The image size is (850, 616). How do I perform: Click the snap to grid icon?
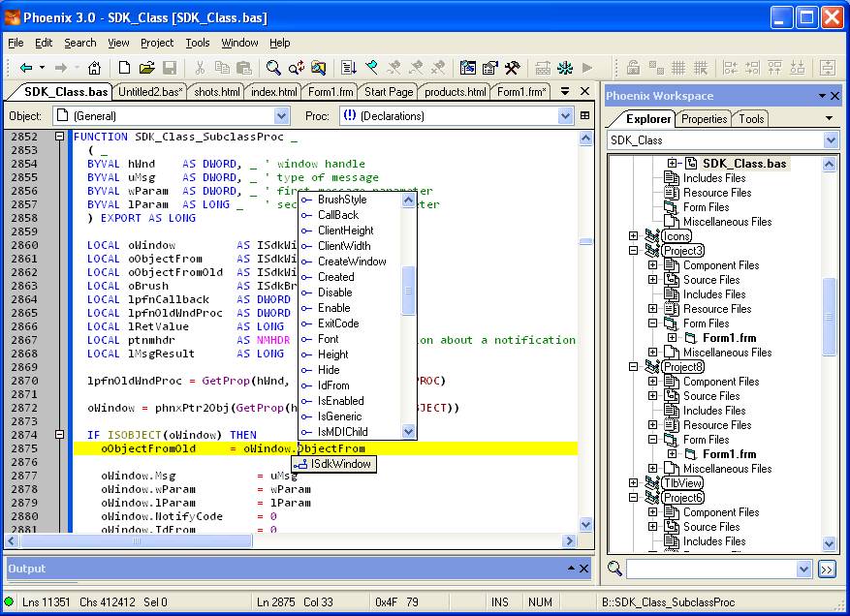701,68
